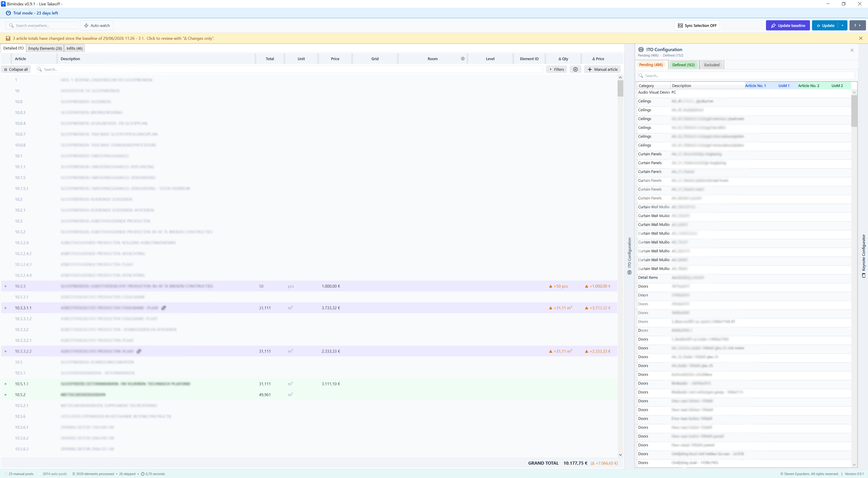Click link icon on article 10.3.3.1.1
868x478 pixels.
coord(164,308)
